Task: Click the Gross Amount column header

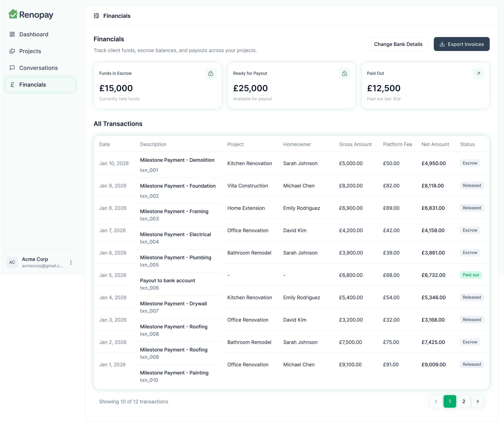Action: pos(355,144)
